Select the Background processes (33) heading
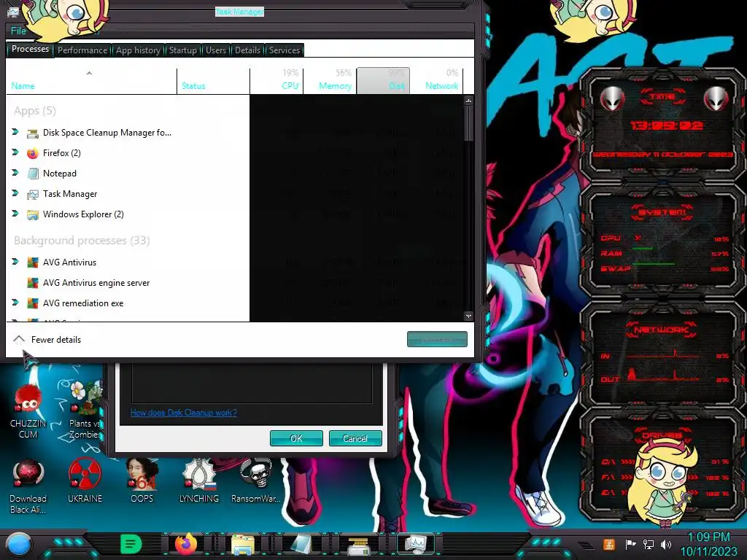 pyautogui.click(x=82, y=241)
